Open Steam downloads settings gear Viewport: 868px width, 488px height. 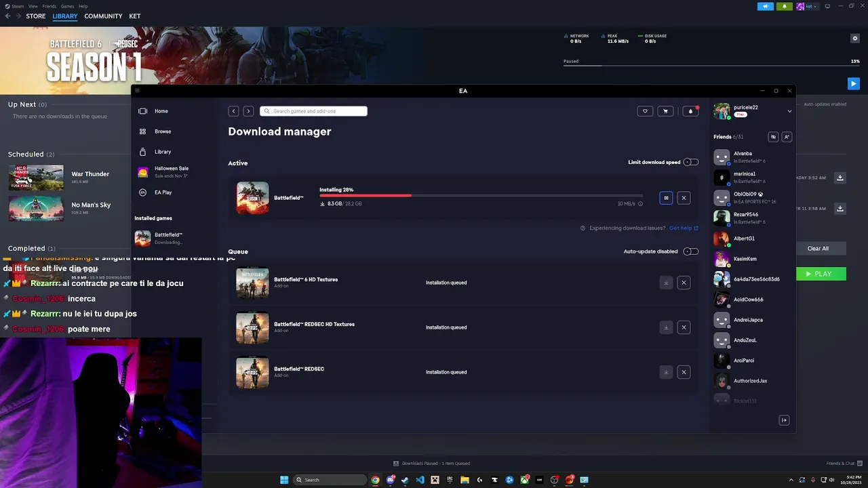pos(855,38)
